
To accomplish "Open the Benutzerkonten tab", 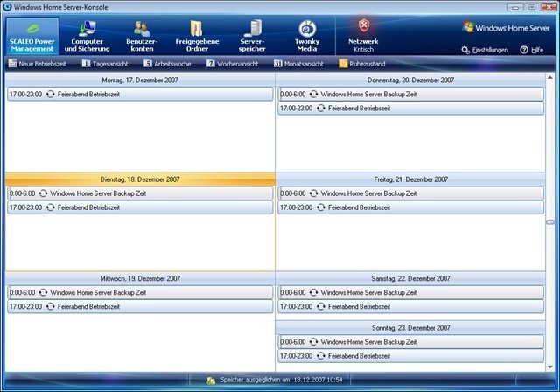I will [142, 36].
